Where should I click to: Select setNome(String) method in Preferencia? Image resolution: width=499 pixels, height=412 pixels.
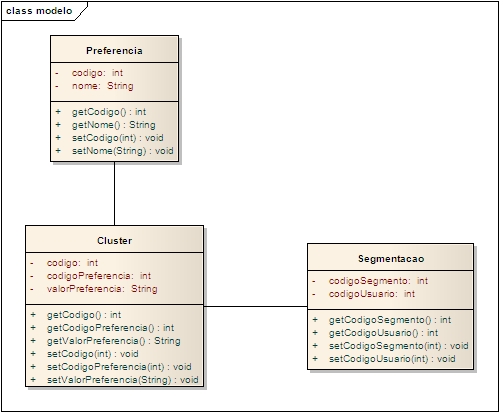122,151
